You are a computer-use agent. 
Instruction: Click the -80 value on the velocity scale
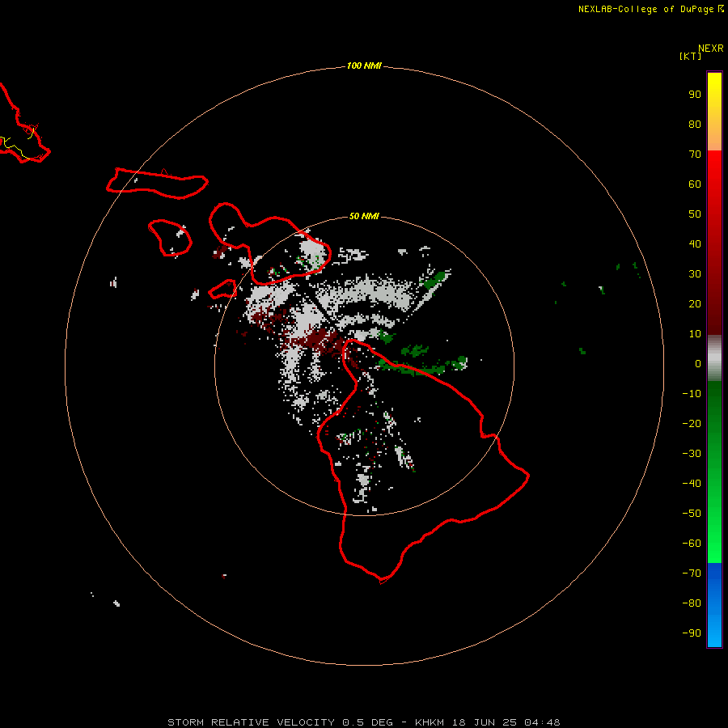coord(692,603)
